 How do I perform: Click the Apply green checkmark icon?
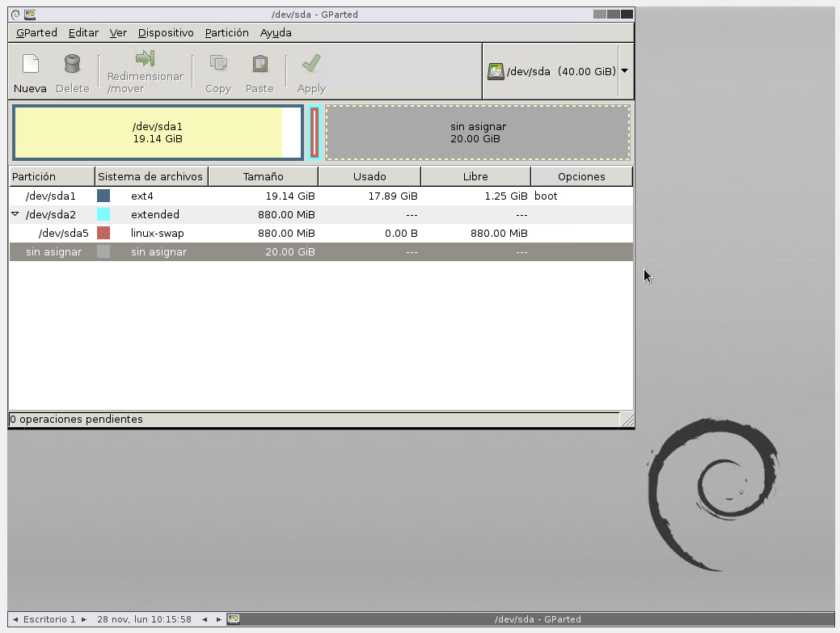click(311, 63)
